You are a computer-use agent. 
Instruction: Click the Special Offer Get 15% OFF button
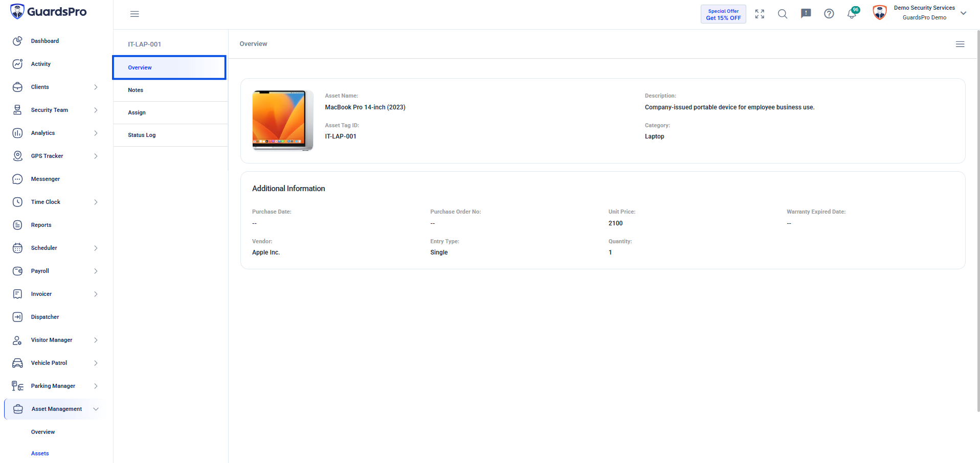[723, 14]
